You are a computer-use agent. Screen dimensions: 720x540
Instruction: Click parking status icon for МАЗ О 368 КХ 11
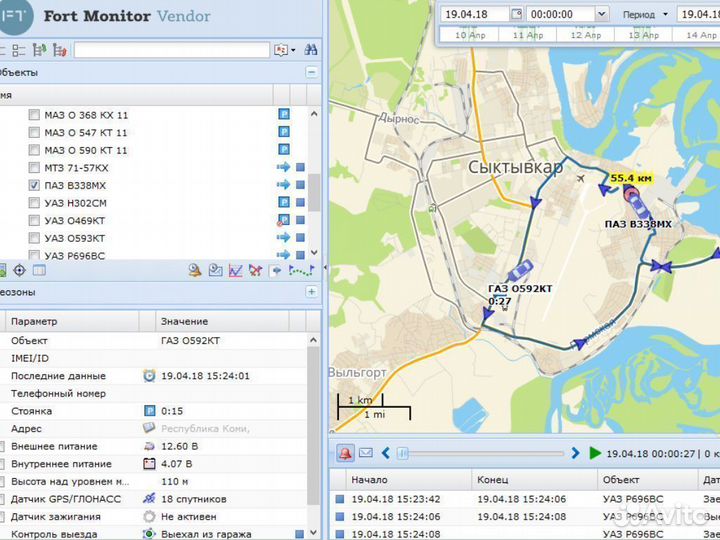283,115
